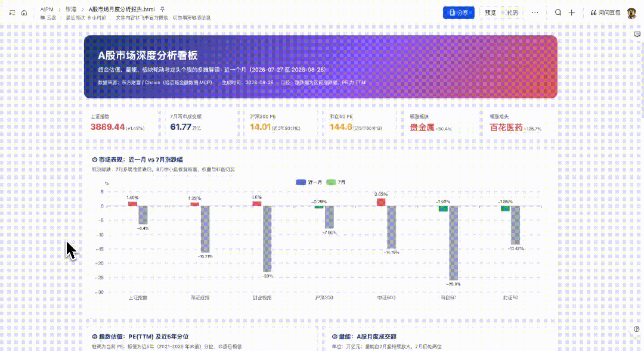644x351 pixels.
Task: Click the 深证成指 x-axis label
Action: coord(200,297)
